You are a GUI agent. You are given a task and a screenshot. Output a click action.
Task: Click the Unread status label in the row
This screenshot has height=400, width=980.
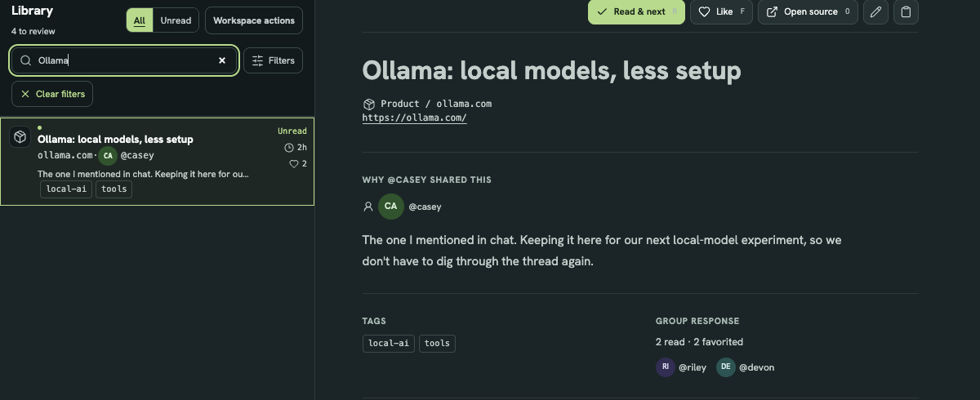tap(292, 131)
